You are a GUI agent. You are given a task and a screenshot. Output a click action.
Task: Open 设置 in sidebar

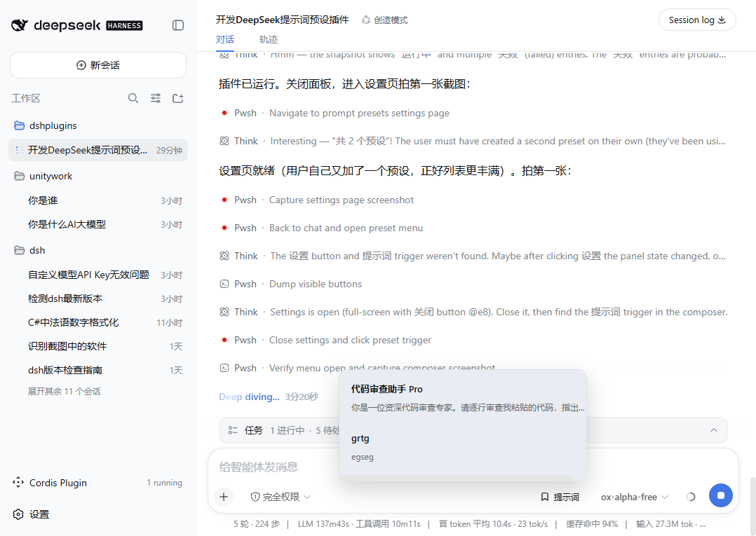pos(98,514)
